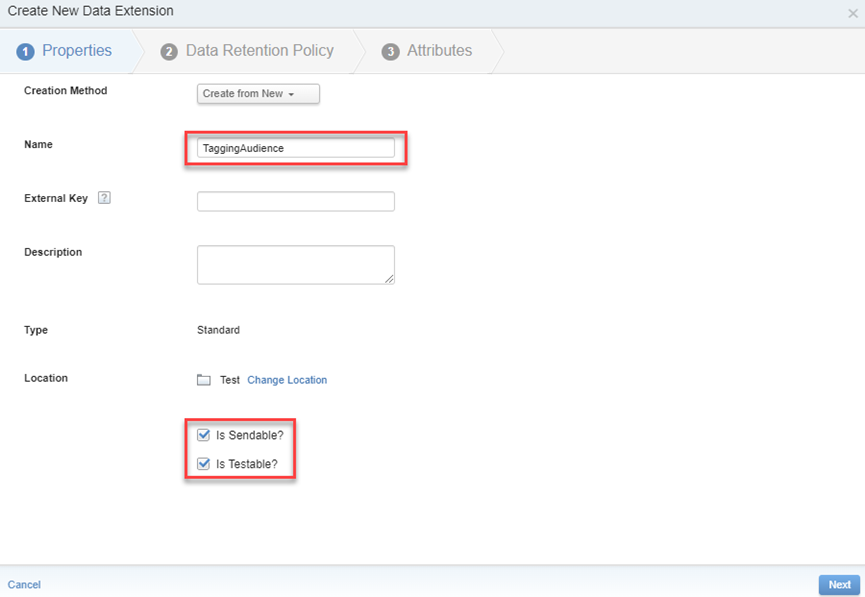Click the Description field label

(x=53, y=252)
